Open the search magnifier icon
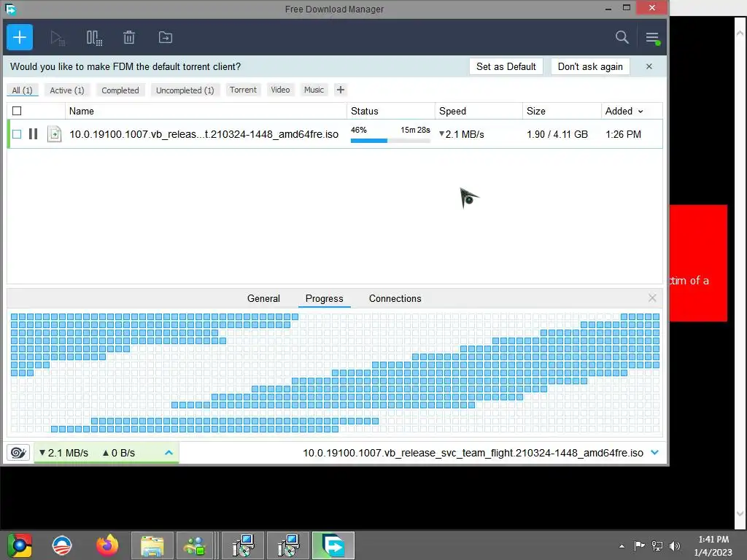The image size is (747, 560). 622,37
